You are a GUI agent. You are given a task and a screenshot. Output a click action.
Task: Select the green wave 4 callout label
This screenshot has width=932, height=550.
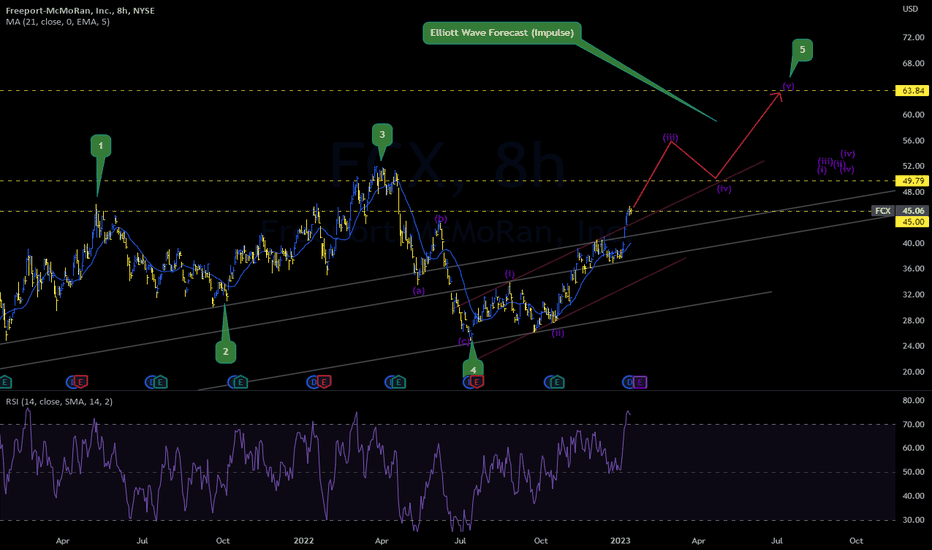point(473,369)
